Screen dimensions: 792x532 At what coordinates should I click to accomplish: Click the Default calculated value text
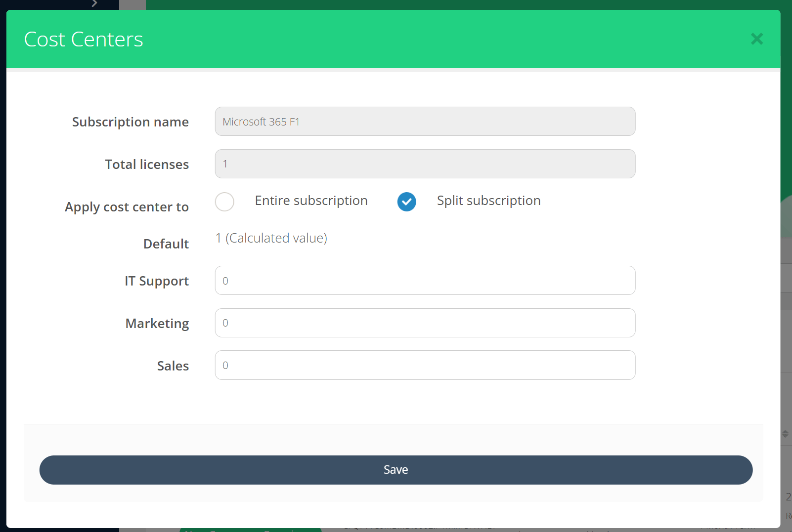pyautogui.click(x=271, y=238)
